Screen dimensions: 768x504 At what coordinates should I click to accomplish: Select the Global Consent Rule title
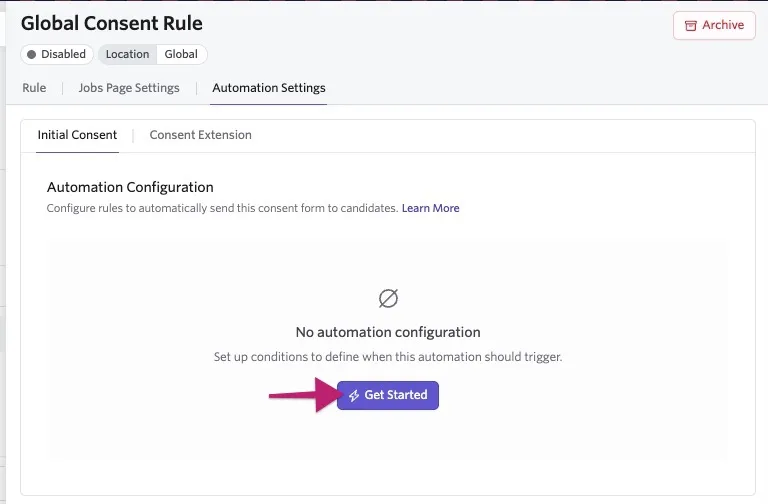coord(112,23)
